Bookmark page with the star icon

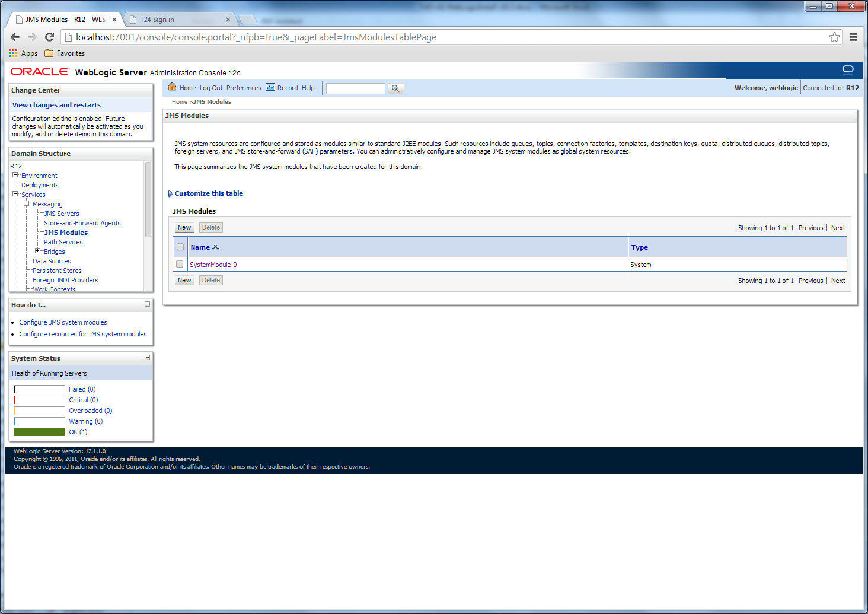point(834,37)
